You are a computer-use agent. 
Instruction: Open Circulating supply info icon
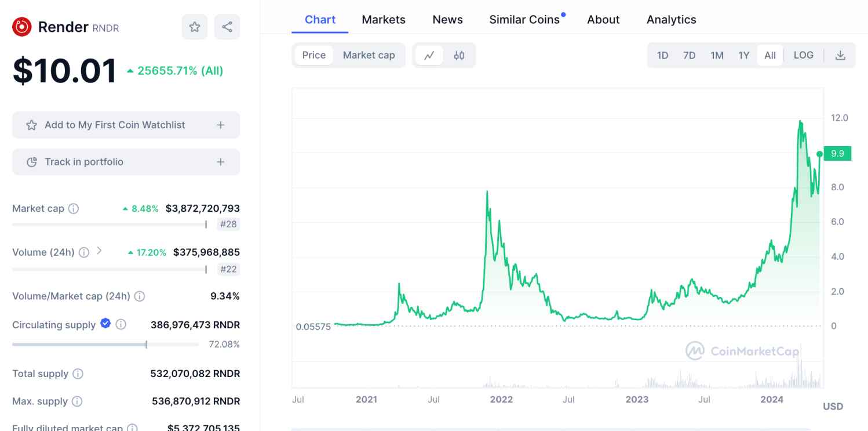121,324
